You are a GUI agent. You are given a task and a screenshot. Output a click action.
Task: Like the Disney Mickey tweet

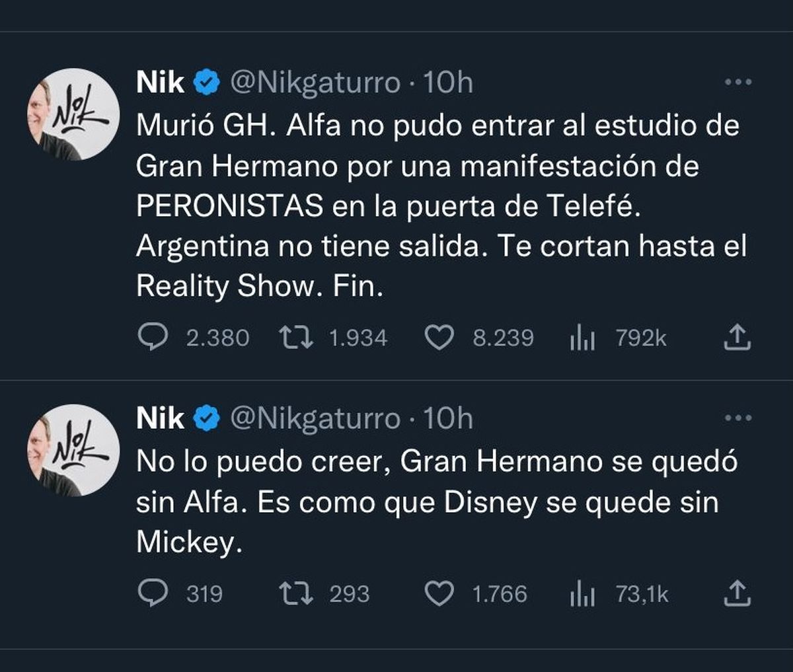point(438,593)
